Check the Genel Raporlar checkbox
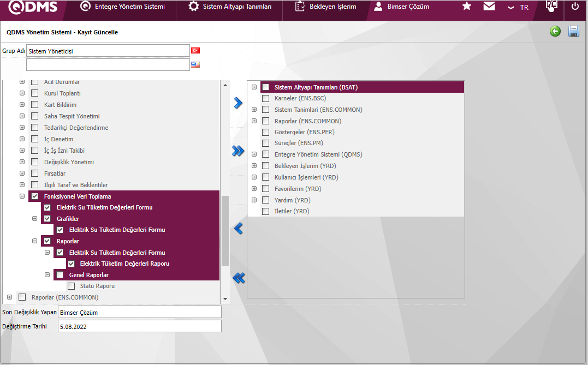This screenshot has width=588, height=365. [60, 275]
